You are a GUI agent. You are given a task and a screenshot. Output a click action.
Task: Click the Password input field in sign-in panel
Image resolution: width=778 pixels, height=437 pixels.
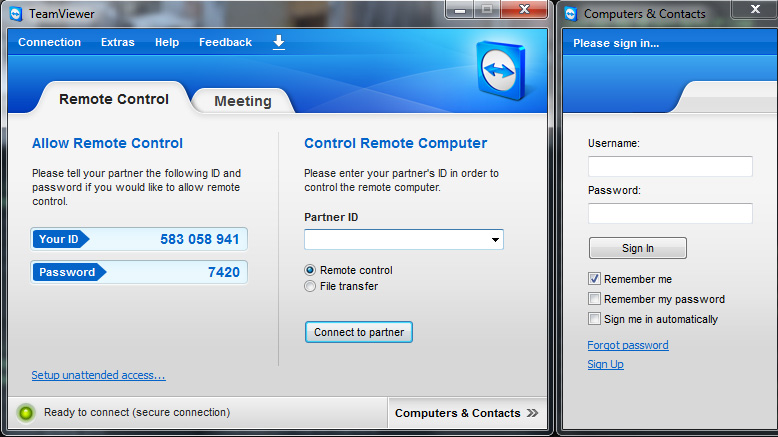click(x=670, y=213)
